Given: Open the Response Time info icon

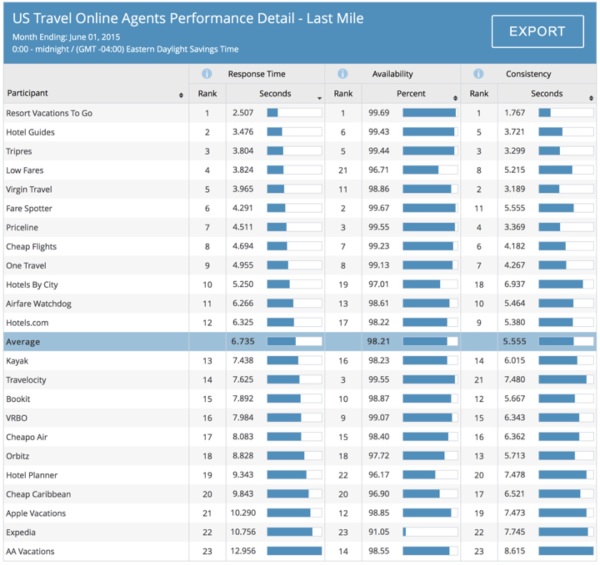Looking at the screenshot, I should click(207, 74).
